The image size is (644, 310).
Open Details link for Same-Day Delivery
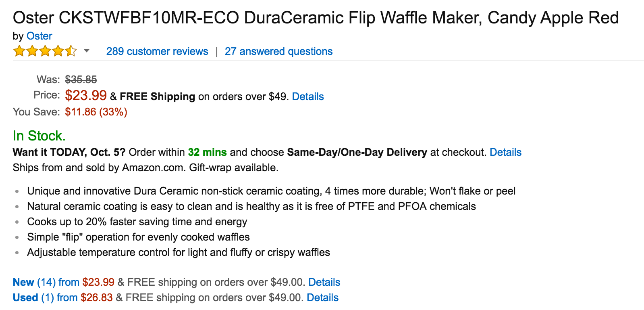(x=505, y=152)
